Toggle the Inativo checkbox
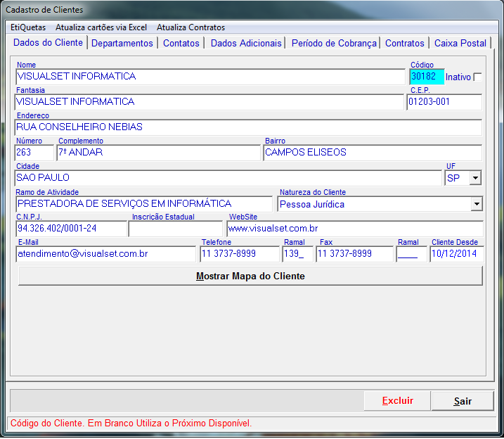Screen dimensions: 504x439 coord(478,77)
